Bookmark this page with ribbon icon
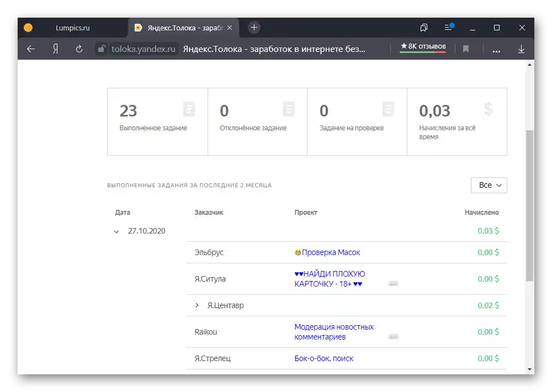This screenshot has width=552, height=392. [x=466, y=49]
